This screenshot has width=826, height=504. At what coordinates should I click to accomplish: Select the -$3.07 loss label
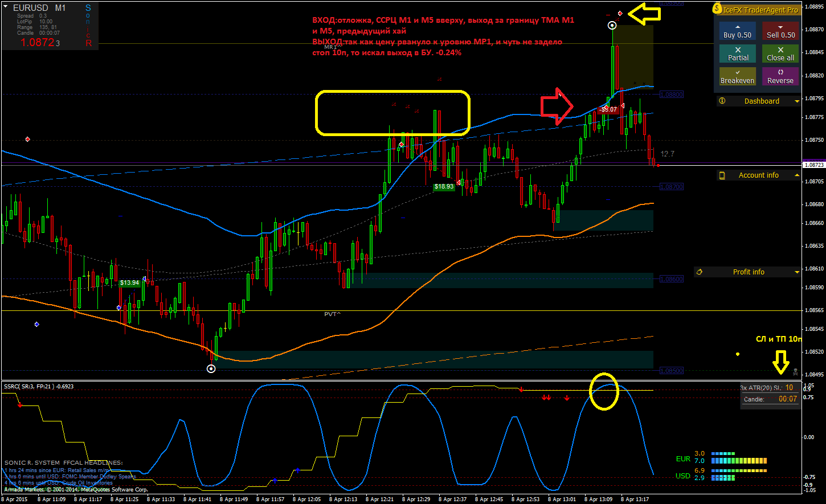point(608,109)
